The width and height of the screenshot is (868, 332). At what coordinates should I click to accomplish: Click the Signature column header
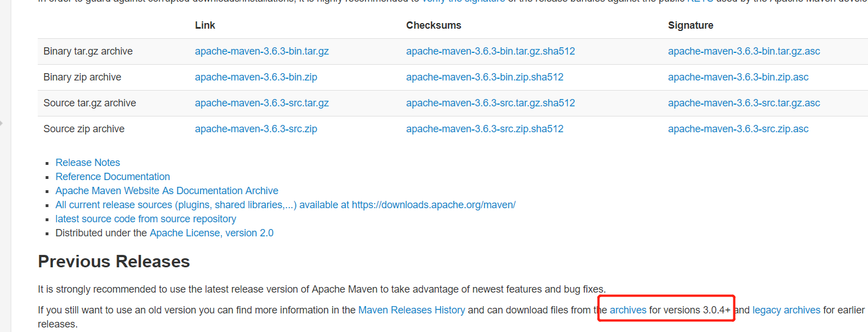tap(691, 25)
